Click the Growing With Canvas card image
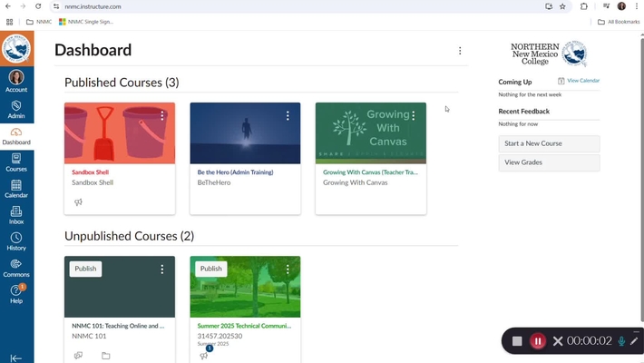 click(371, 133)
